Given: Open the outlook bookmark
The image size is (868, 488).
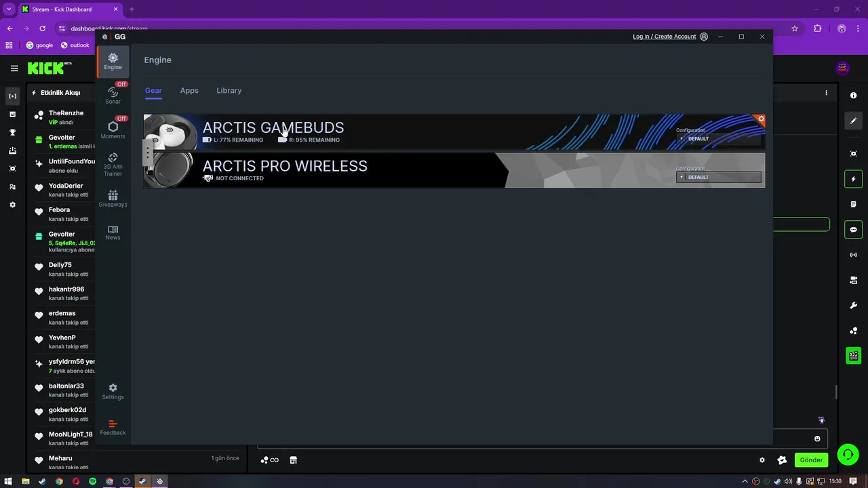Looking at the screenshot, I should tap(75, 45).
